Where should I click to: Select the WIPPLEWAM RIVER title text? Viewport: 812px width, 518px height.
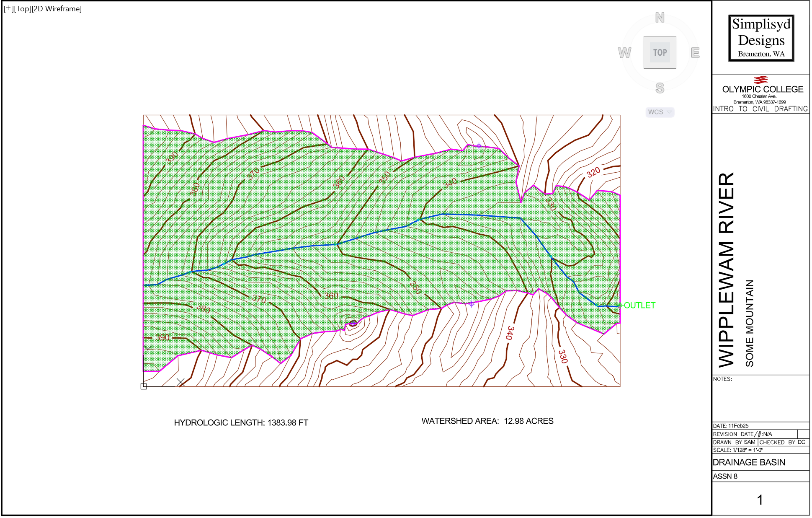pos(727,269)
